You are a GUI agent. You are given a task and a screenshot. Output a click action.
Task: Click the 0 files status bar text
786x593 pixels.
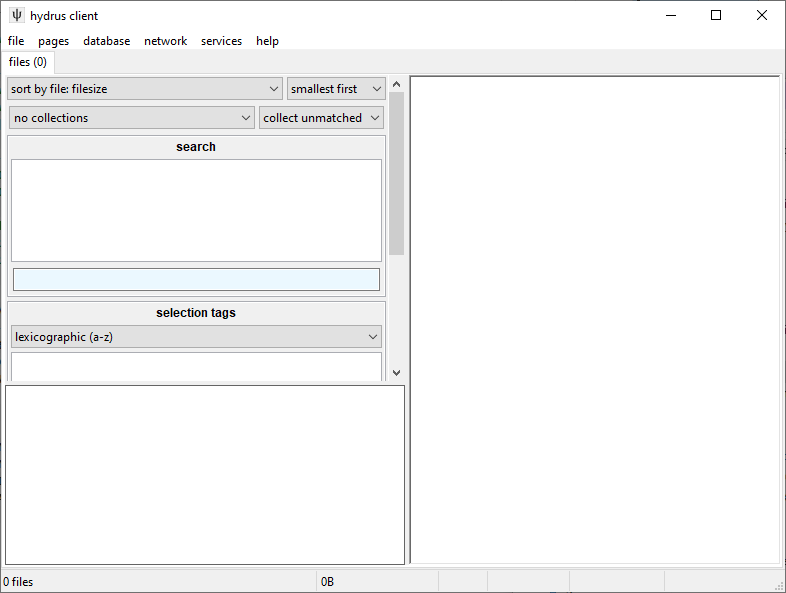[18, 581]
